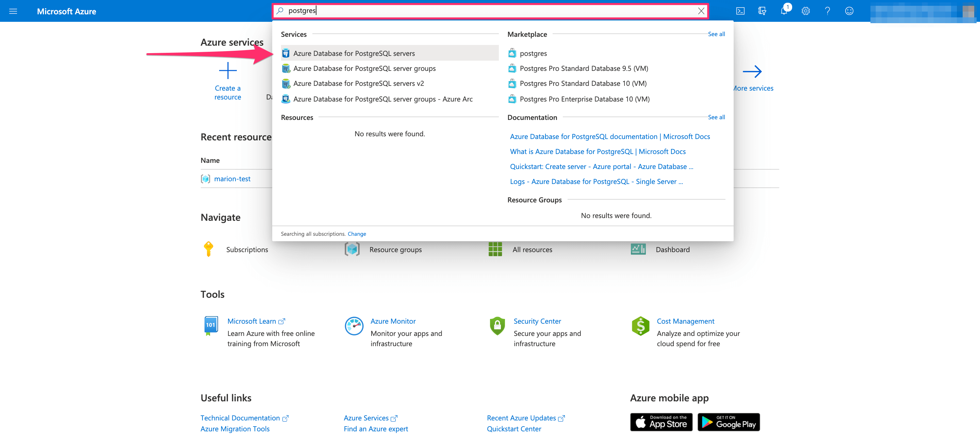
Task: Select Azure Database for PostgreSQL servers v2
Action: pos(358,83)
